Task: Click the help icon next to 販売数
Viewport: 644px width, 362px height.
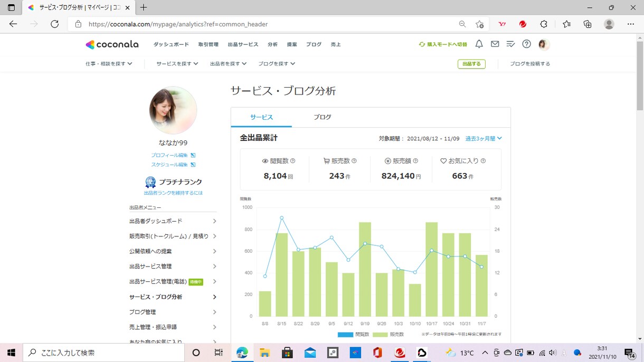Action: tap(354, 161)
